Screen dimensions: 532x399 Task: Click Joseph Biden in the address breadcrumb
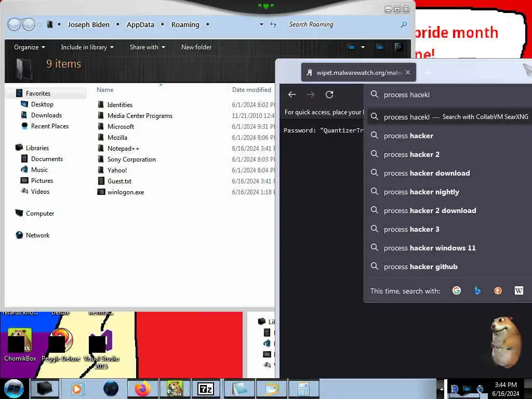[x=88, y=25]
